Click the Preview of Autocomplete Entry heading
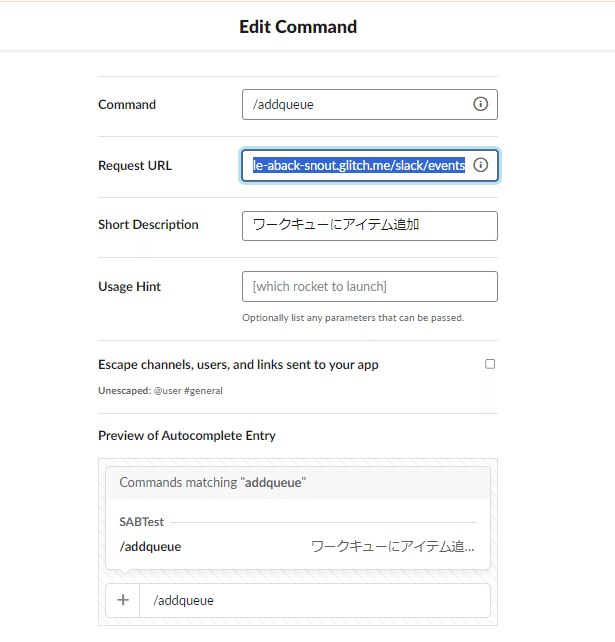615x642 pixels. pos(187,435)
